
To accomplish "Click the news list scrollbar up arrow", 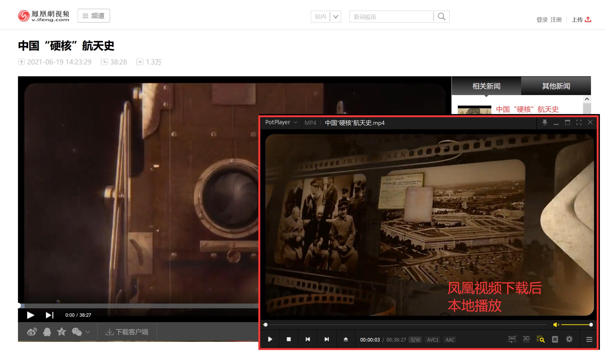I will point(587,99).
